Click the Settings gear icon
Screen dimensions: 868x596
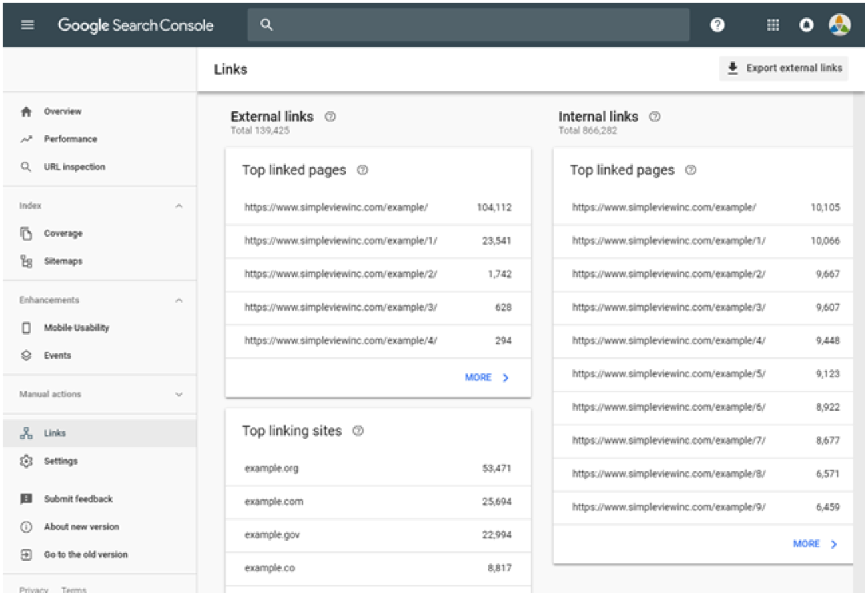[x=26, y=461]
